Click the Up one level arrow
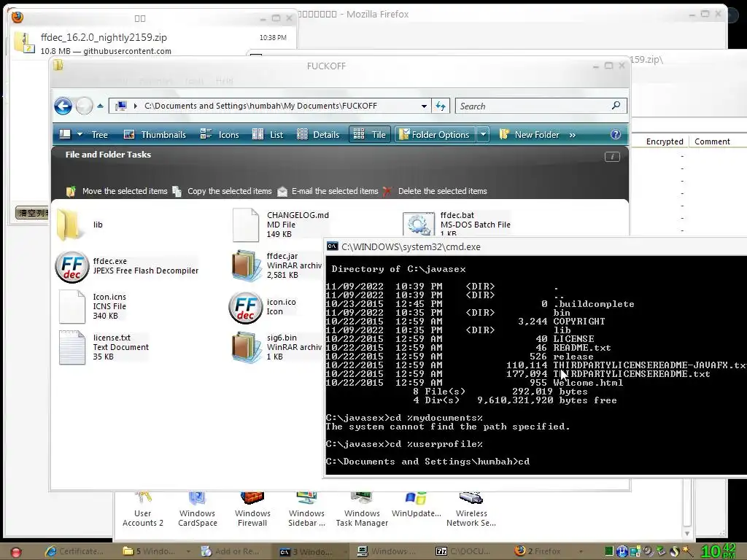This screenshot has height=560, width=747. pyautogui.click(x=100, y=106)
